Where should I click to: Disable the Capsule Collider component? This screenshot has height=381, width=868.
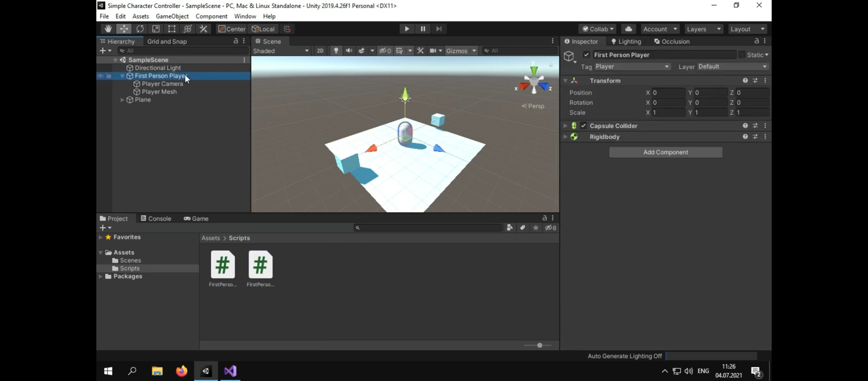[x=584, y=126]
